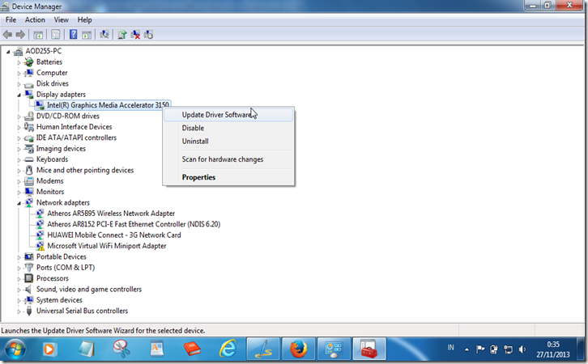Launch Internet Explorer from the taskbar
This screenshot has width=588, height=364.
pos(228,349)
